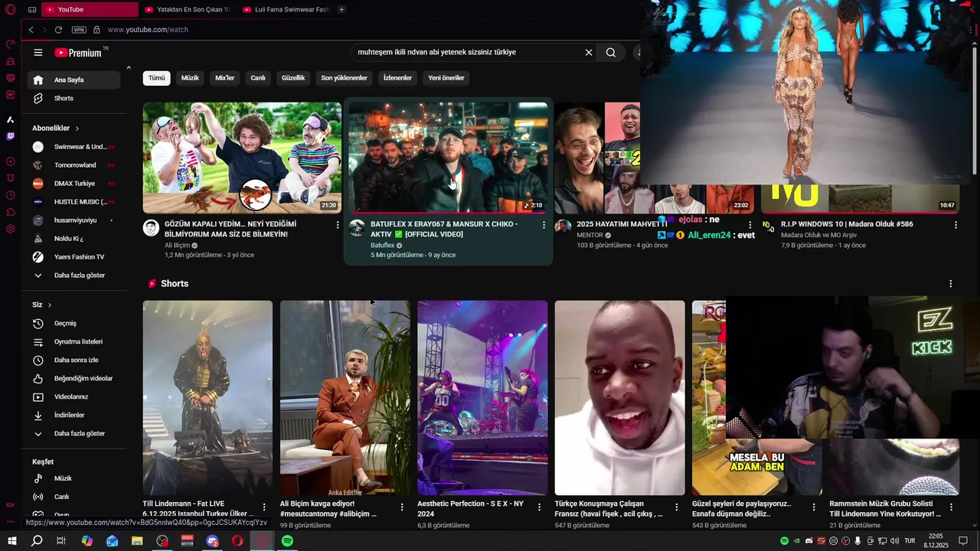Select the Mix'ler filter chip
Viewport: 980px width, 551px height.
tap(225, 78)
